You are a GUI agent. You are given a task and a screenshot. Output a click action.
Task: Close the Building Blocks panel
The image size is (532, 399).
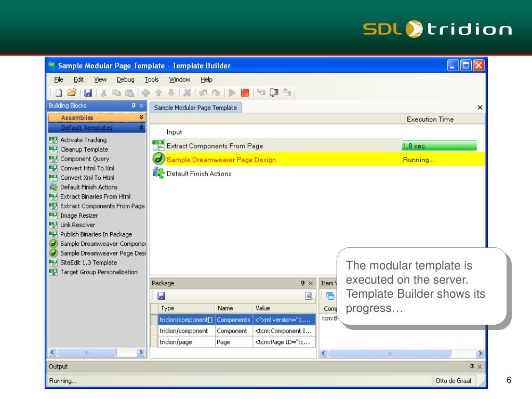(x=141, y=105)
